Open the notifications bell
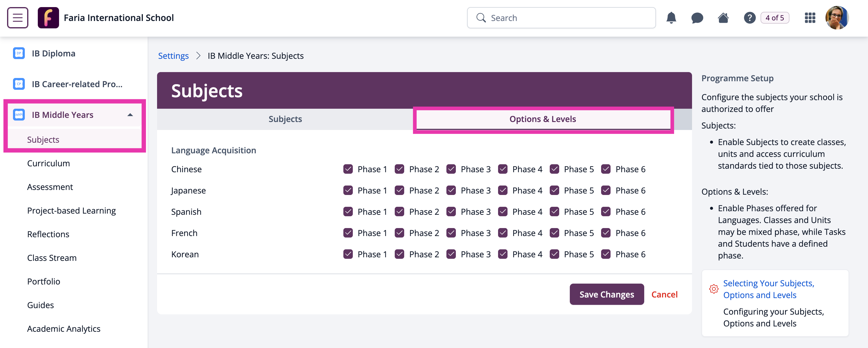The image size is (868, 348). click(x=671, y=17)
